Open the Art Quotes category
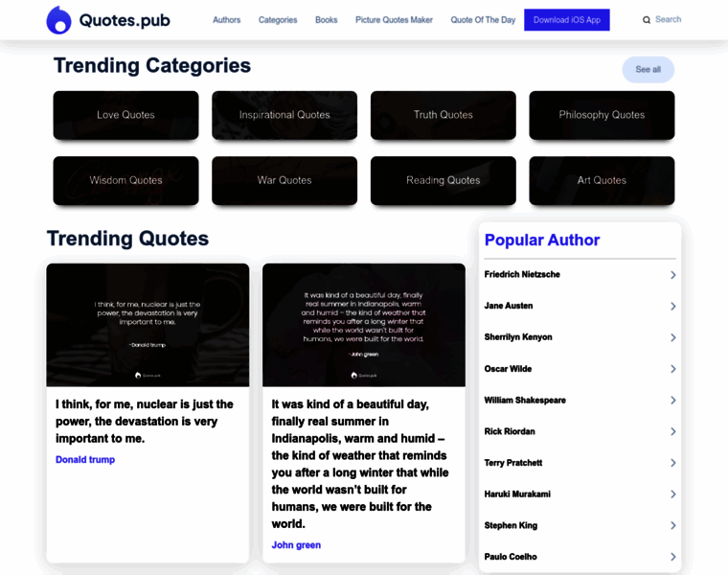This screenshot has width=728, height=575. pyautogui.click(x=602, y=181)
